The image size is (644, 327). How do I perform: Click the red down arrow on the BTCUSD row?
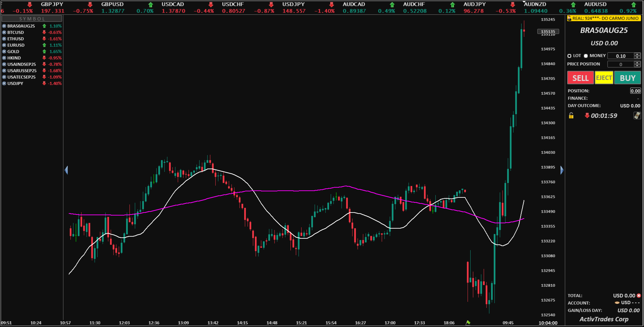click(44, 32)
